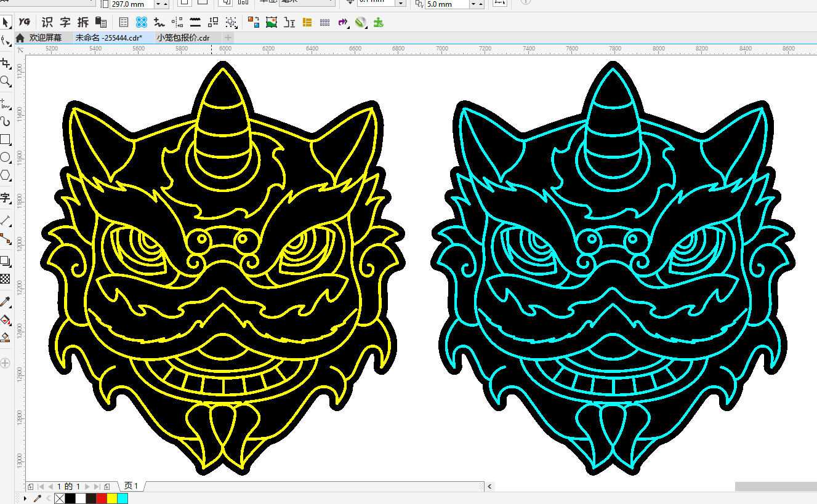The width and height of the screenshot is (817, 504).
Task: Click the paste clipboard document icon
Action: [102, 22]
